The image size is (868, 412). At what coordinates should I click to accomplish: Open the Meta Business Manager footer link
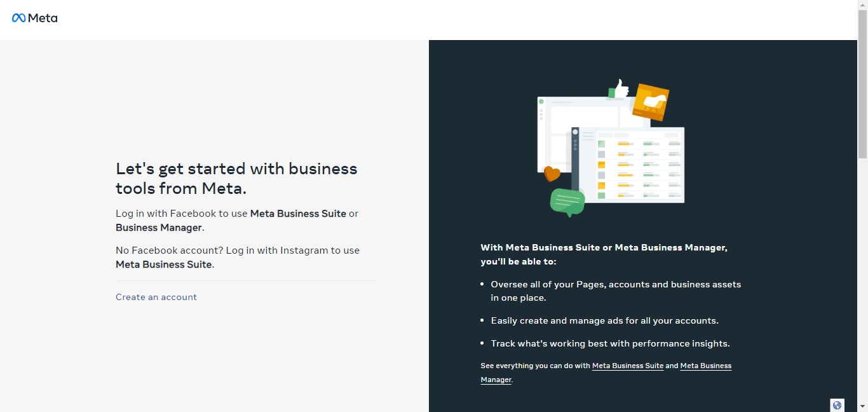(606, 373)
